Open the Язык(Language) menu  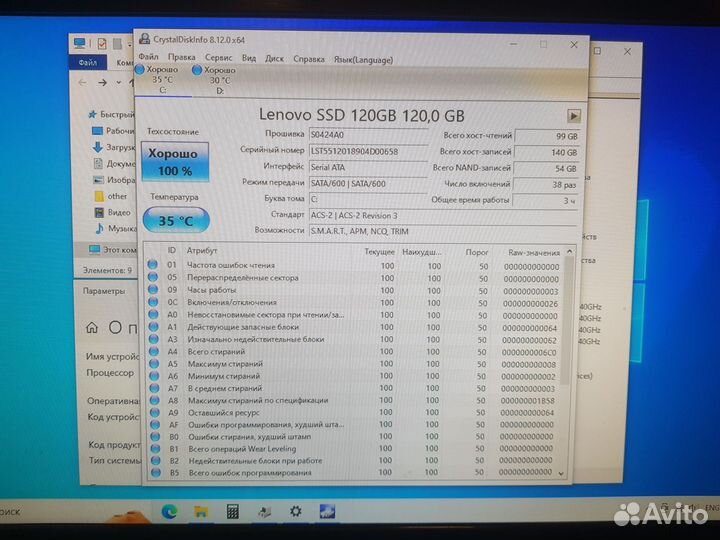coord(363,60)
